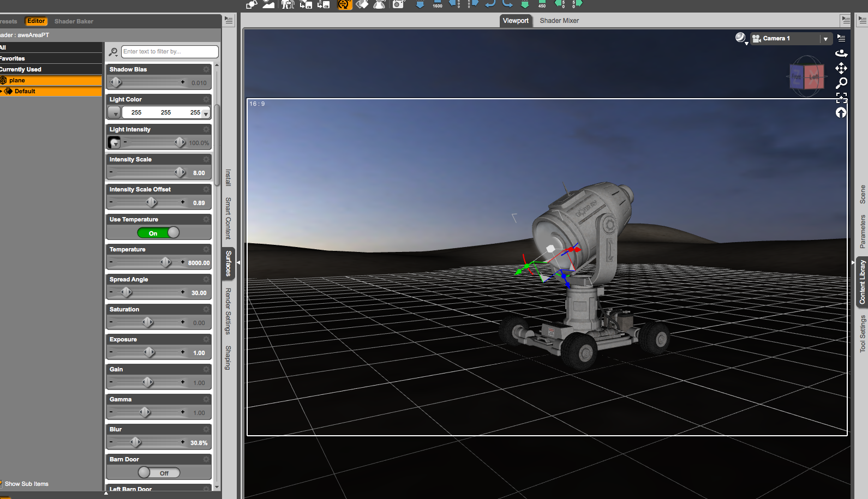Open the Shaping side tab

click(x=229, y=358)
